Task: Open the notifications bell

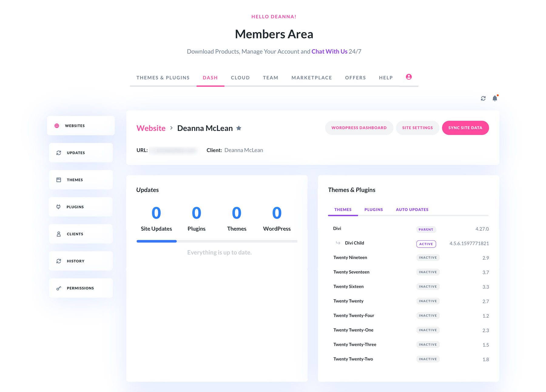Action: (x=495, y=98)
